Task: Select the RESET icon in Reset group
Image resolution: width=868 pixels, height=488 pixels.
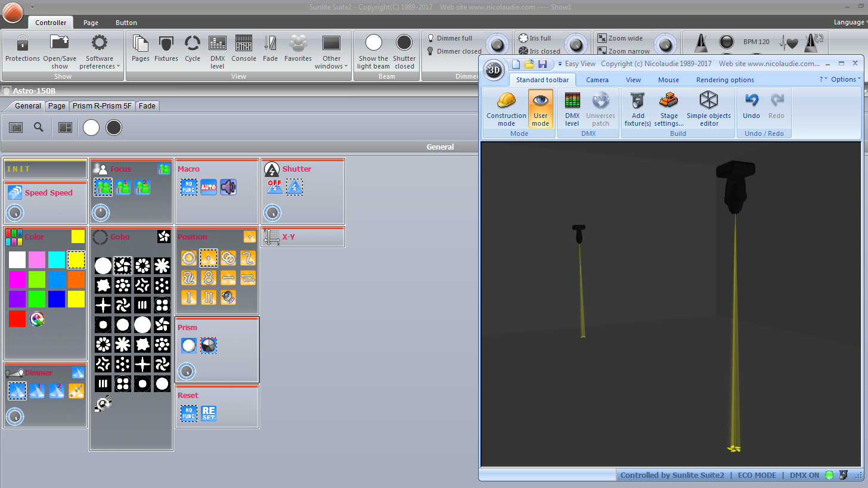Action: pos(209,414)
